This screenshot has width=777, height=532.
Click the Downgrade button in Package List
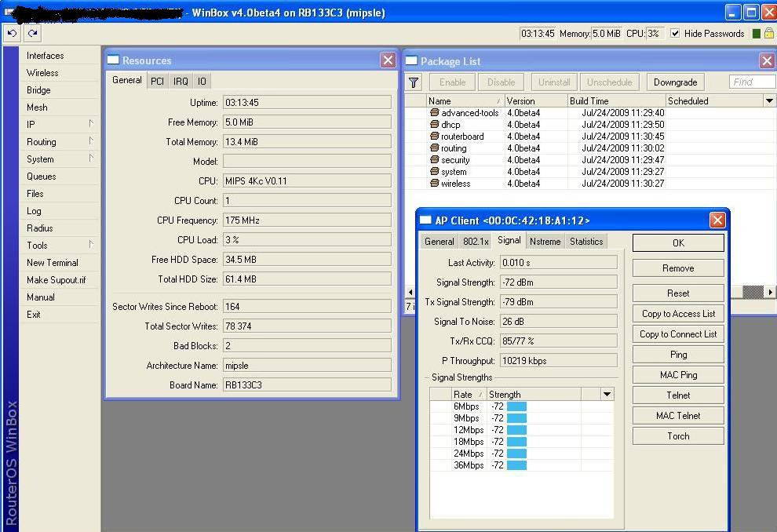(675, 82)
